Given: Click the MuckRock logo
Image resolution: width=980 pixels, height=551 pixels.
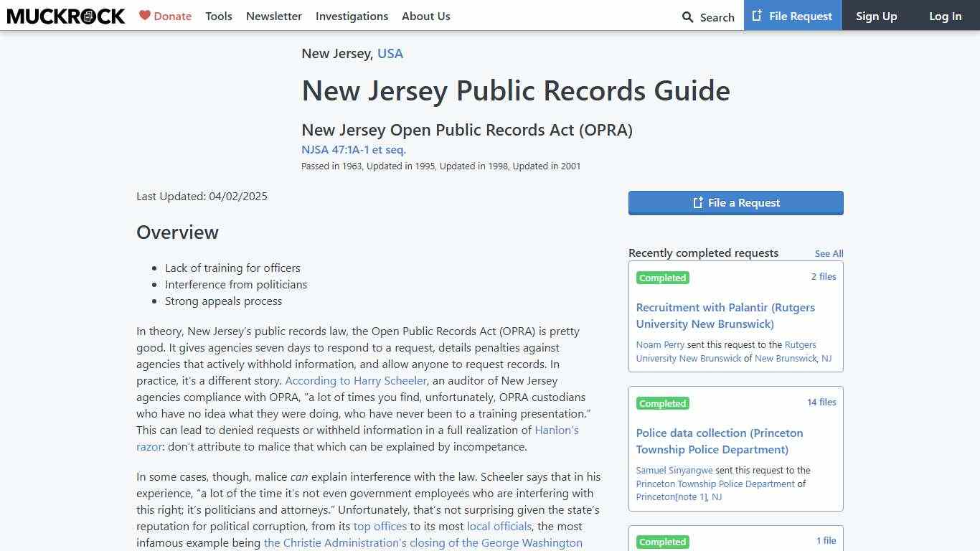Looking at the screenshot, I should click(65, 16).
